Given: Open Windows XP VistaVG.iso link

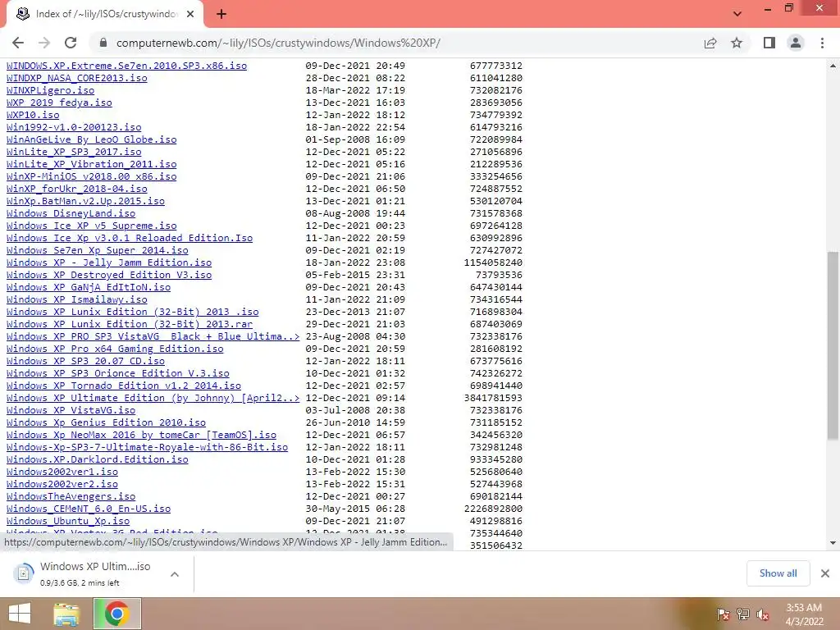Looking at the screenshot, I should point(71,410).
